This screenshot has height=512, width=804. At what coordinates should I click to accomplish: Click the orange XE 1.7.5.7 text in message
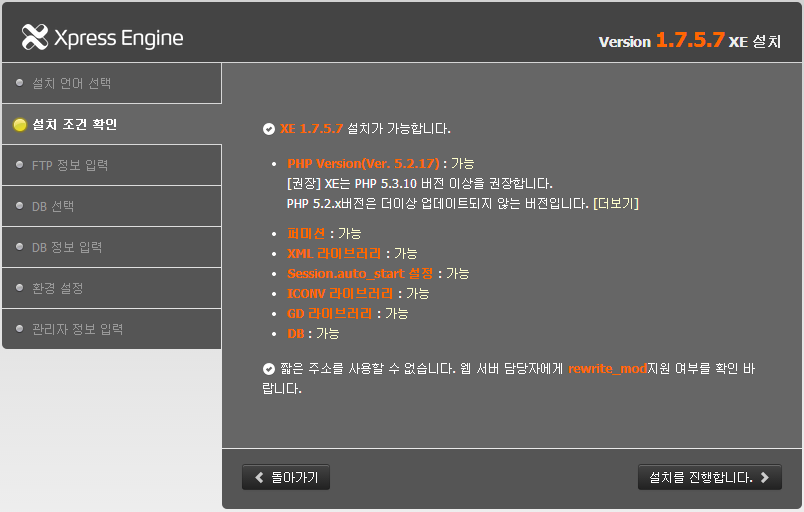[x=311, y=129]
